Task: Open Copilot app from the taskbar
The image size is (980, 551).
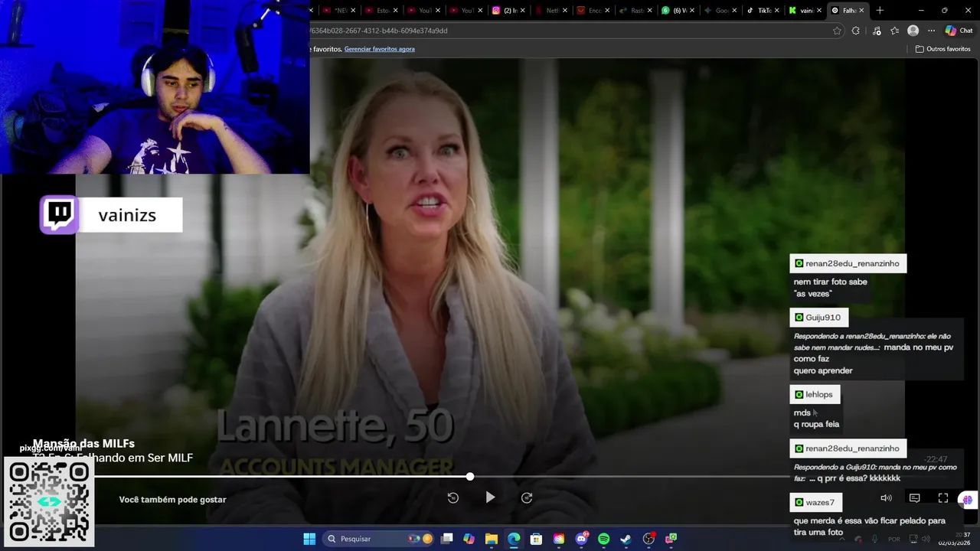Action: [x=469, y=539]
